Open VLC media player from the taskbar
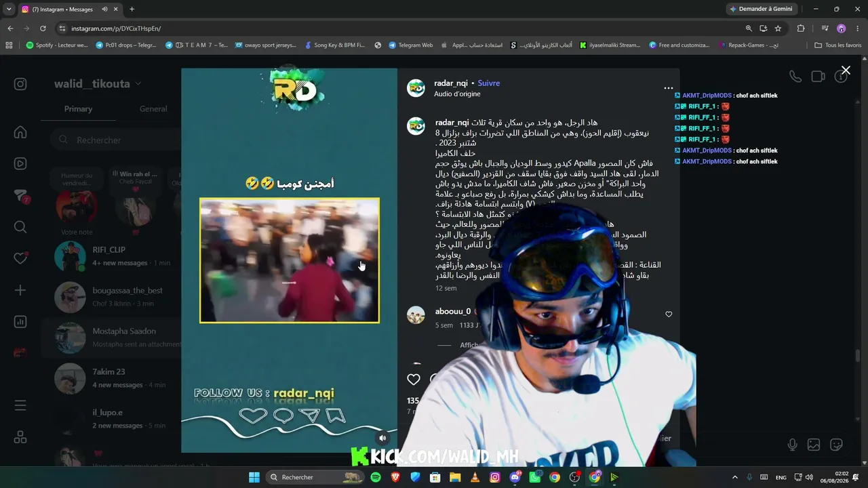 (x=475, y=477)
